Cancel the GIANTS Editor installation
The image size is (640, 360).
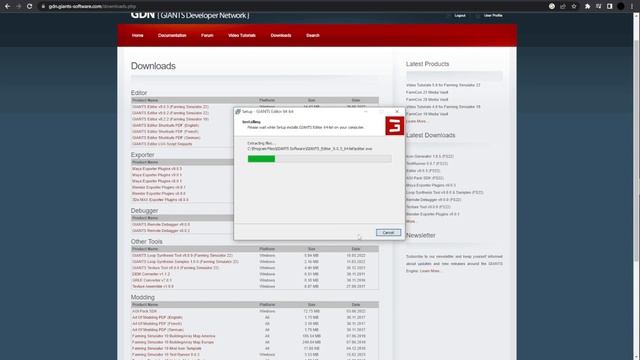[388, 233]
